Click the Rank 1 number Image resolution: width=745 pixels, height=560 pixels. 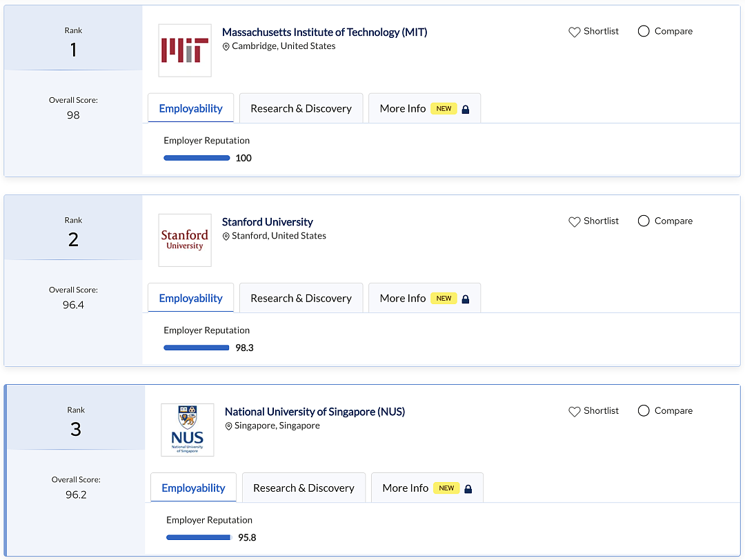click(73, 50)
